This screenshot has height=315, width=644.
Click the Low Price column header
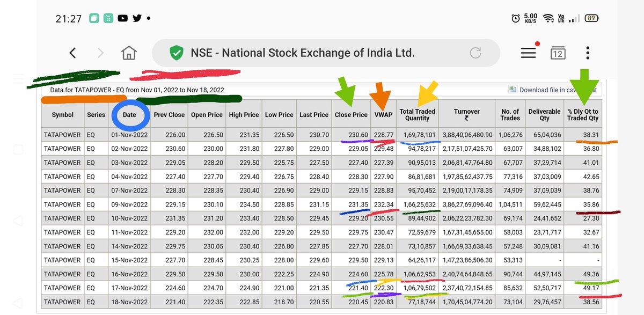(x=279, y=115)
